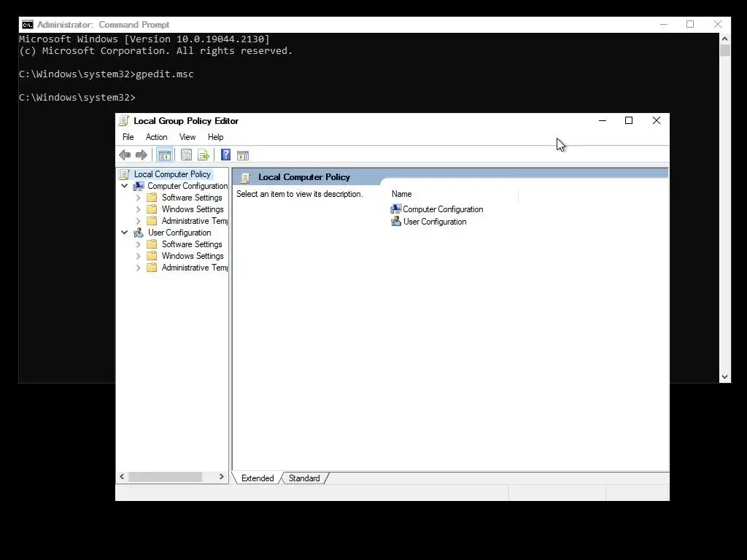Viewport: 747px width, 560px height.
Task: Open Help via blue question mark icon
Action: point(226,155)
